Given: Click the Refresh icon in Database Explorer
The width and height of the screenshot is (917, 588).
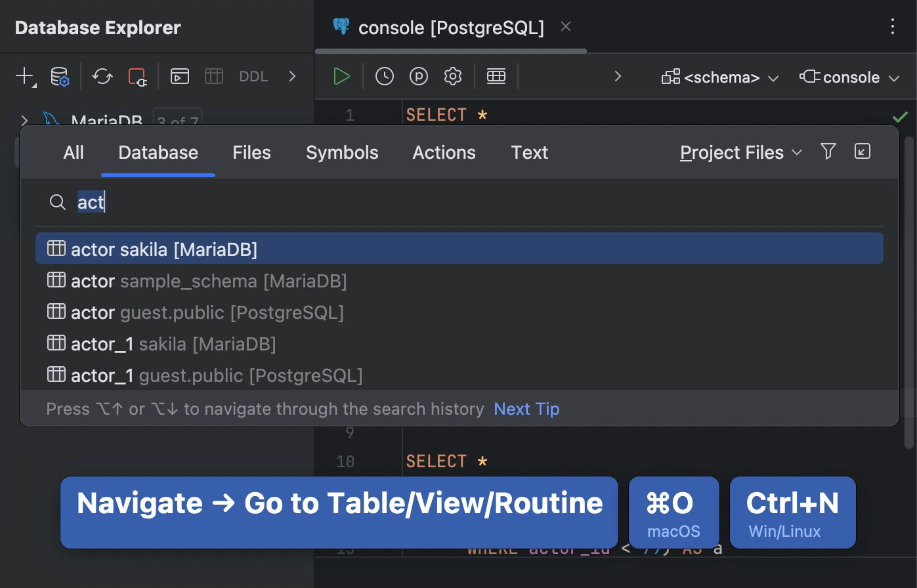Looking at the screenshot, I should 102,77.
